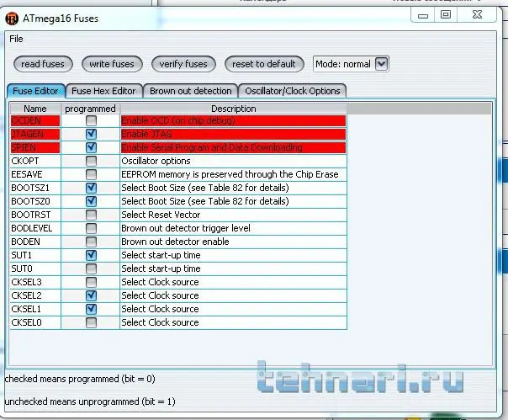Select the SUT0 name cell
This screenshot has height=420, width=508.
(35, 268)
